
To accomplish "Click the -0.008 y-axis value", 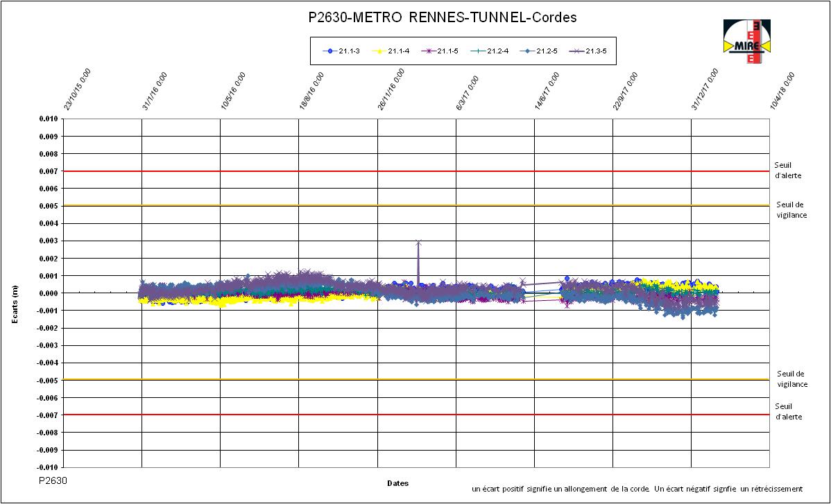I will 46,433.
